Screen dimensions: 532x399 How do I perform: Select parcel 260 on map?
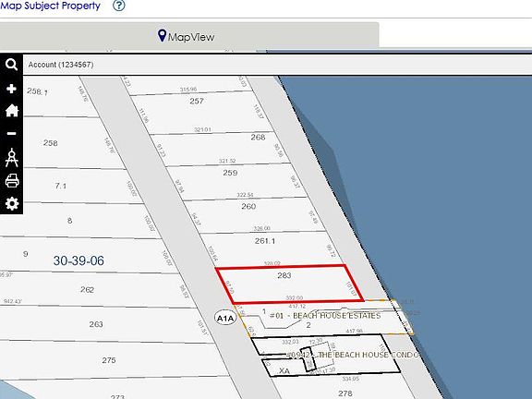pyautogui.click(x=248, y=206)
